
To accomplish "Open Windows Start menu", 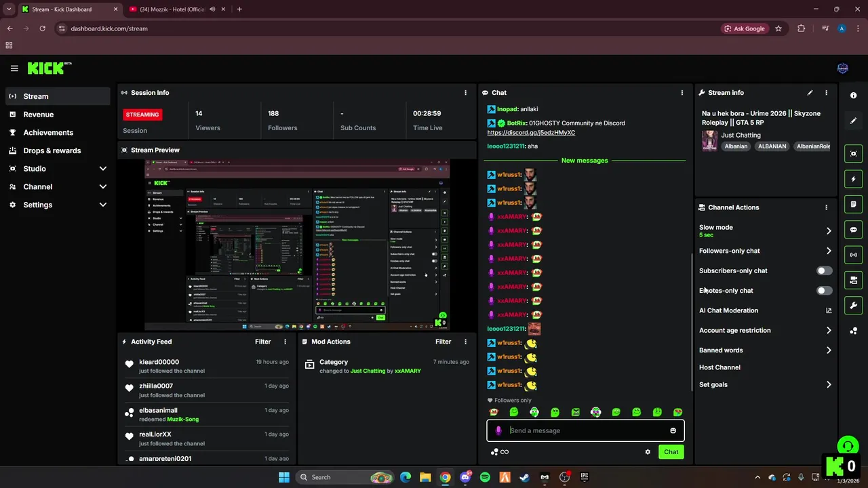I will [x=284, y=477].
